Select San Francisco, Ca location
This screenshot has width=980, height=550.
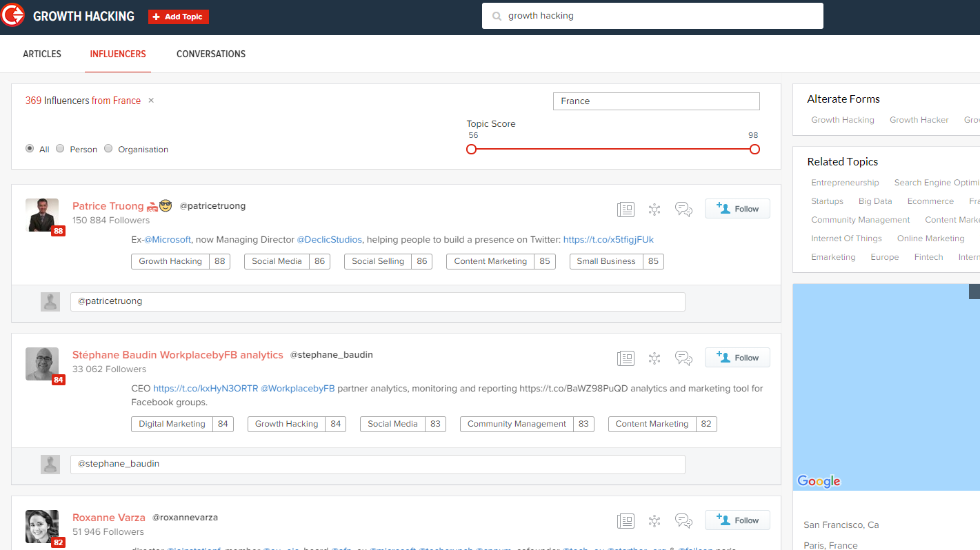(x=841, y=525)
